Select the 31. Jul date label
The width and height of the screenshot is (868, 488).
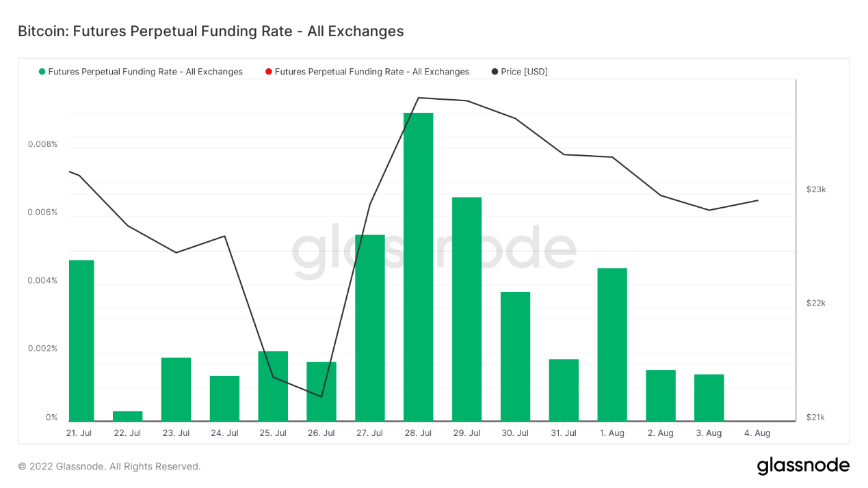click(564, 433)
